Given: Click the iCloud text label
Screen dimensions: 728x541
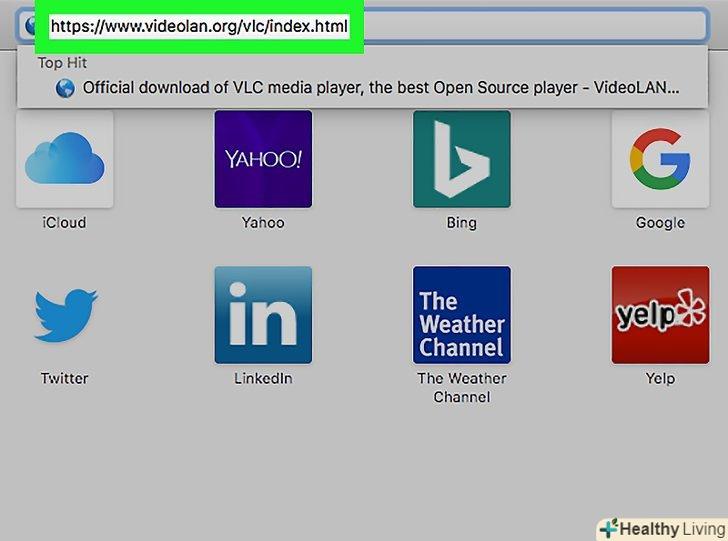Looking at the screenshot, I should (64, 223).
